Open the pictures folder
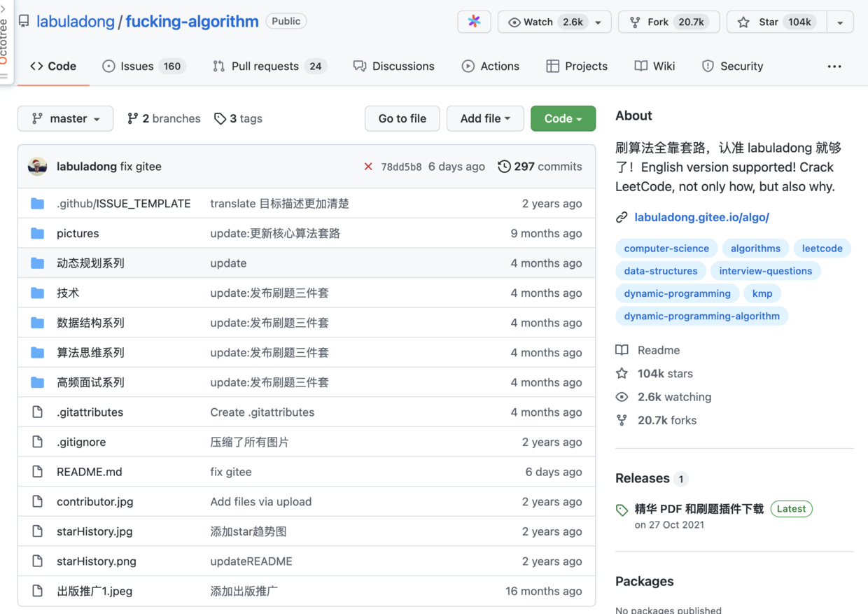Screen dimensions: 868x614 [x=78, y=233]
